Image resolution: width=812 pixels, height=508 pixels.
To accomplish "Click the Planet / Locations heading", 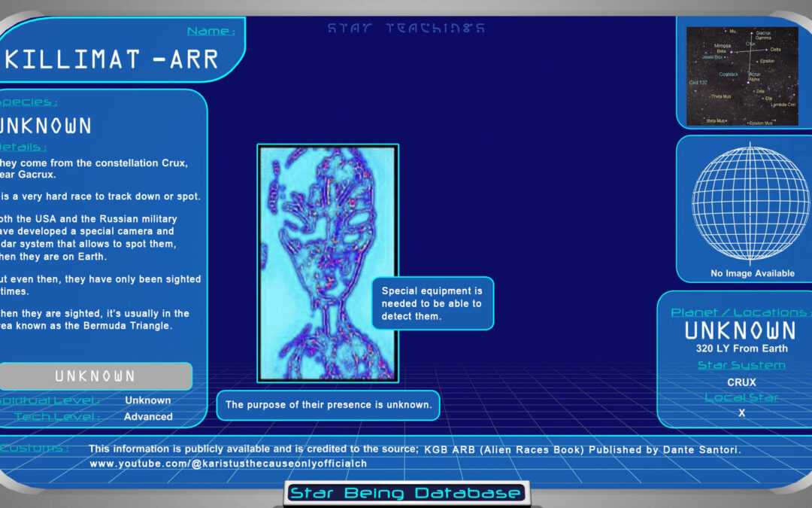I will (x=739, y=312).
